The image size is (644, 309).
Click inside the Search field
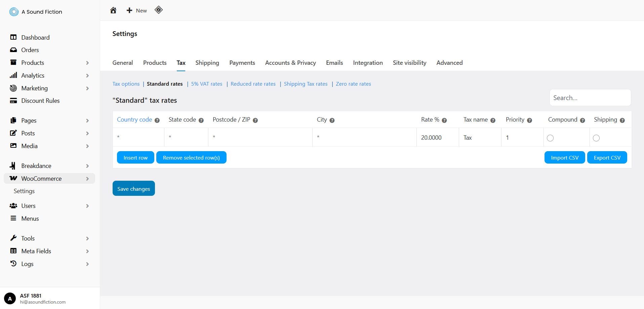point(590,98)
